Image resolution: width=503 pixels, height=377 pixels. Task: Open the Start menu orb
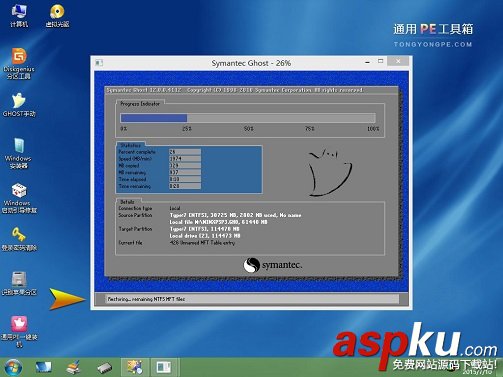point(12,367)
